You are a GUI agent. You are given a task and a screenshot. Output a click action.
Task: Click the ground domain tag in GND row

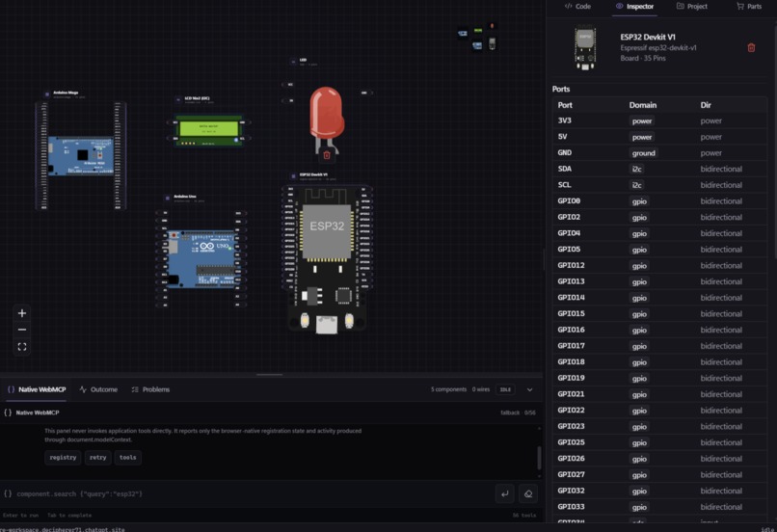click(x=644, y=153)
